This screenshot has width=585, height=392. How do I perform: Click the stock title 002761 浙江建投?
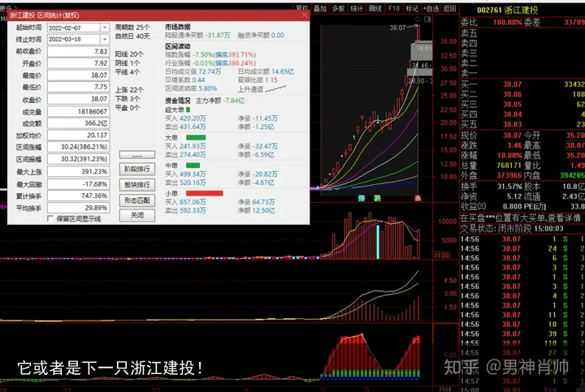tap(507, 10)
